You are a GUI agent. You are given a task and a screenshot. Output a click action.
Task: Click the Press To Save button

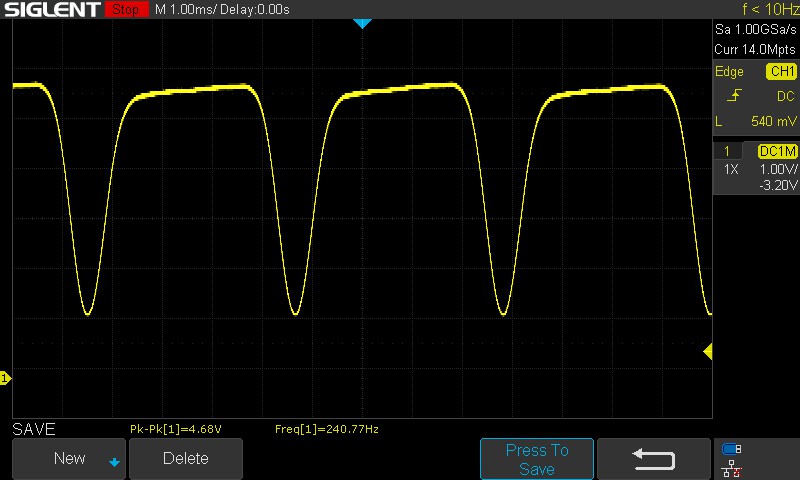[537, 459]
